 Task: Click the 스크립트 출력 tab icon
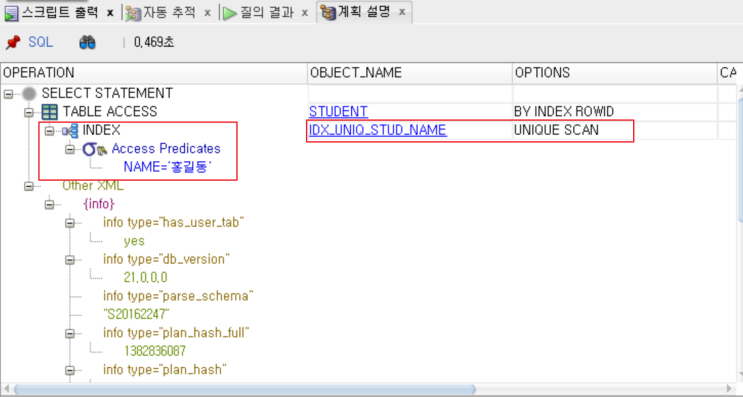pyautogui.click(x=11, y=13)
